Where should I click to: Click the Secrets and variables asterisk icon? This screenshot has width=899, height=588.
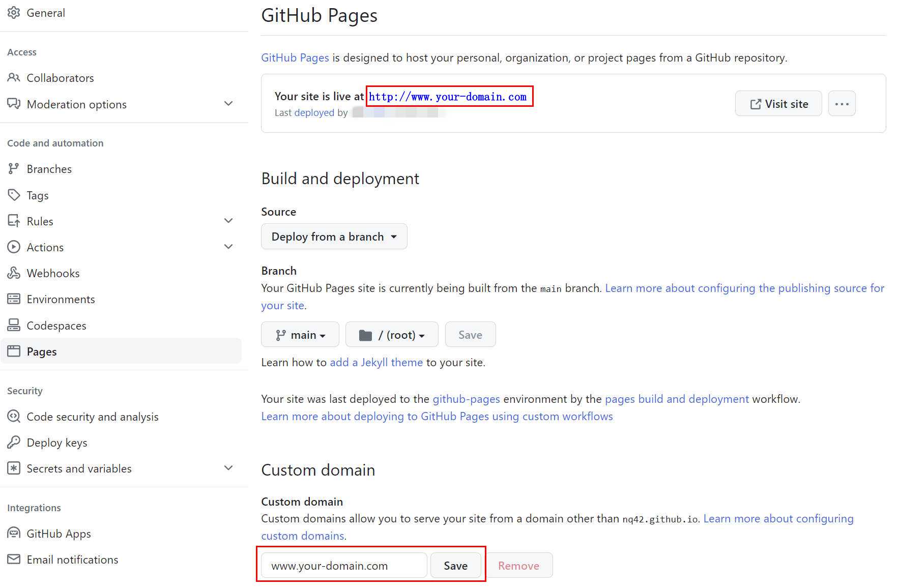[x=14, y=468]
